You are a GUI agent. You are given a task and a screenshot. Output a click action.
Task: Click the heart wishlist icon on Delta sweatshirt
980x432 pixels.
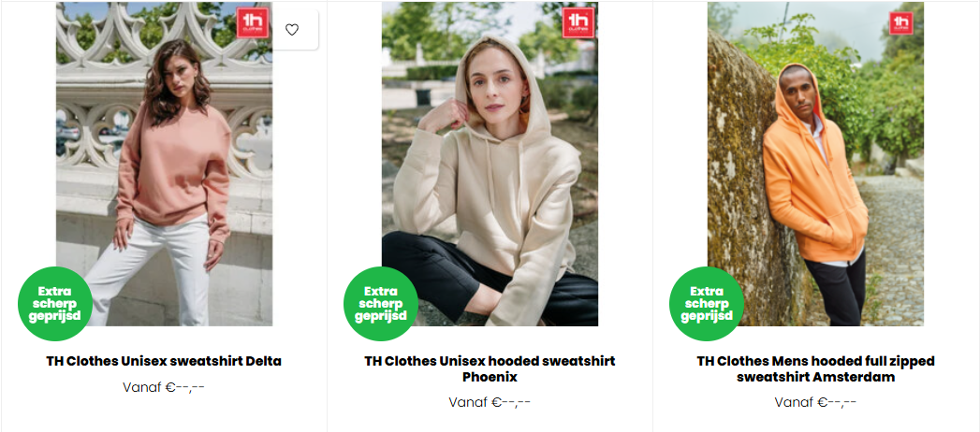(292, 29)
